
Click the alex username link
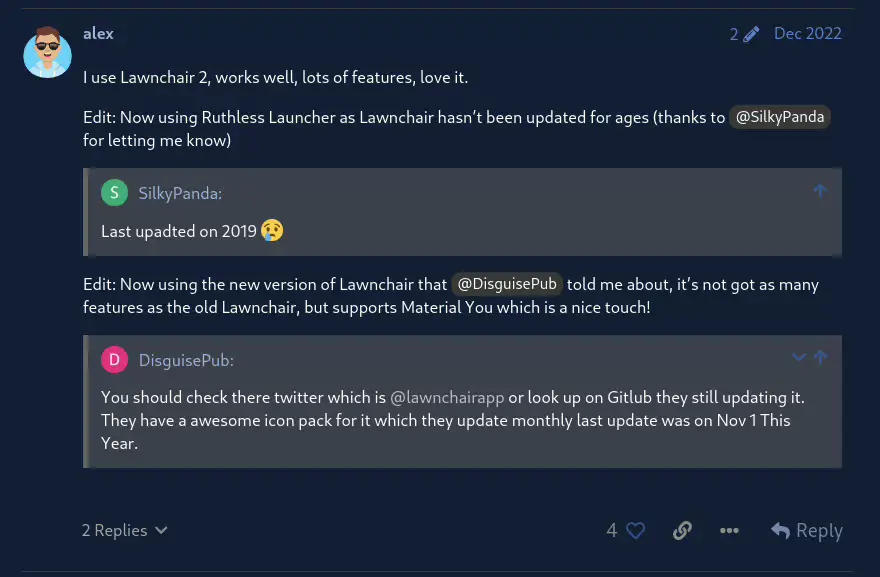tap(98, 33)
